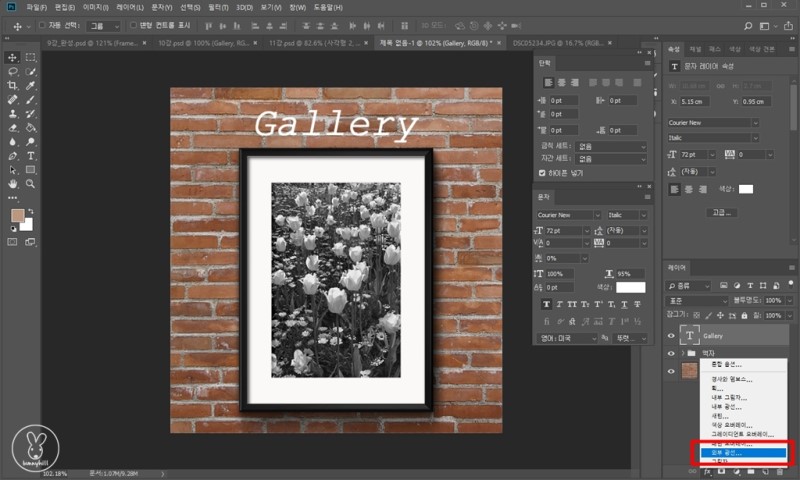This screenshot has height=480, width=800.
Task: Click the 고급... button in Properties
Action: point(723,212)
